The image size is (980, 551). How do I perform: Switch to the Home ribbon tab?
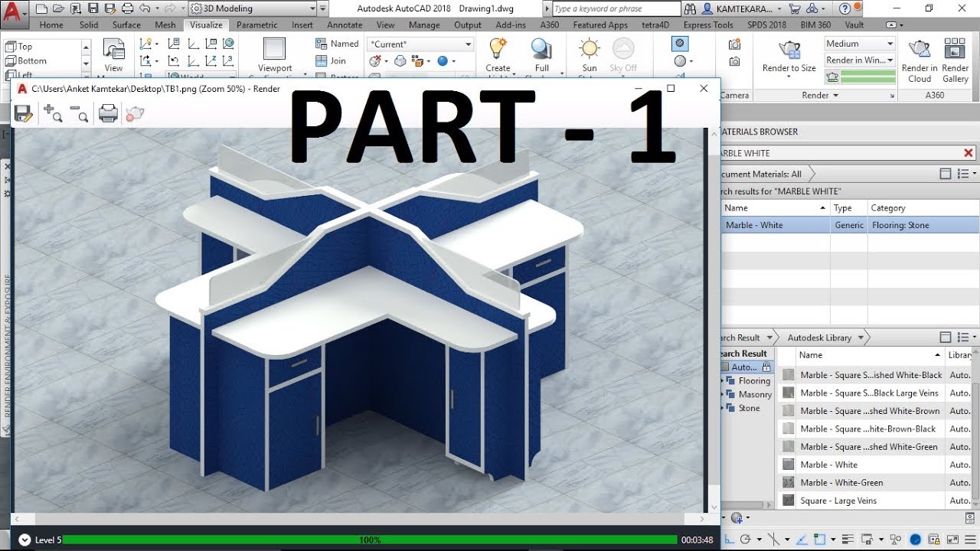point(51,24)
